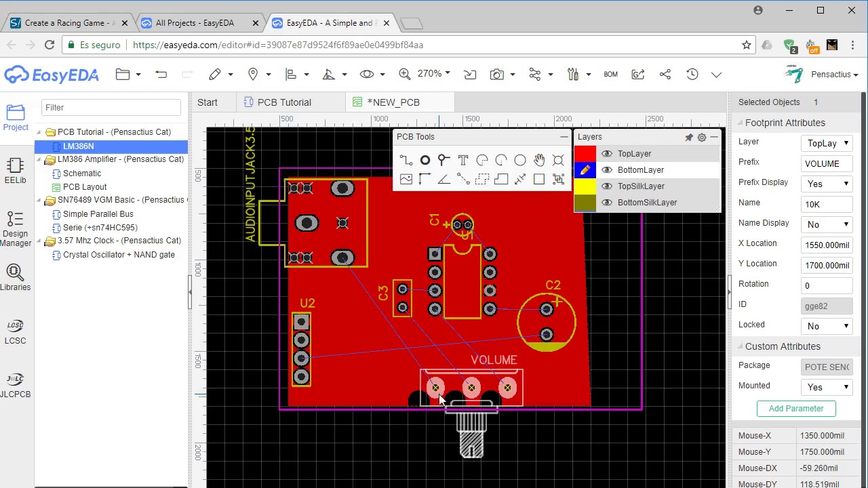868x488 pixels.
Task: Select the Copper Area tool
Action: click(481, 180)
